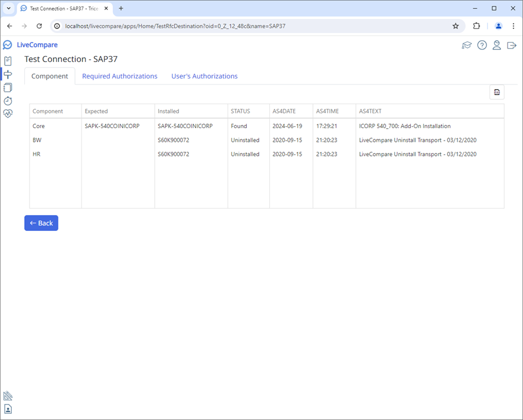
Task: Select the Component tab
Action: 50,76
